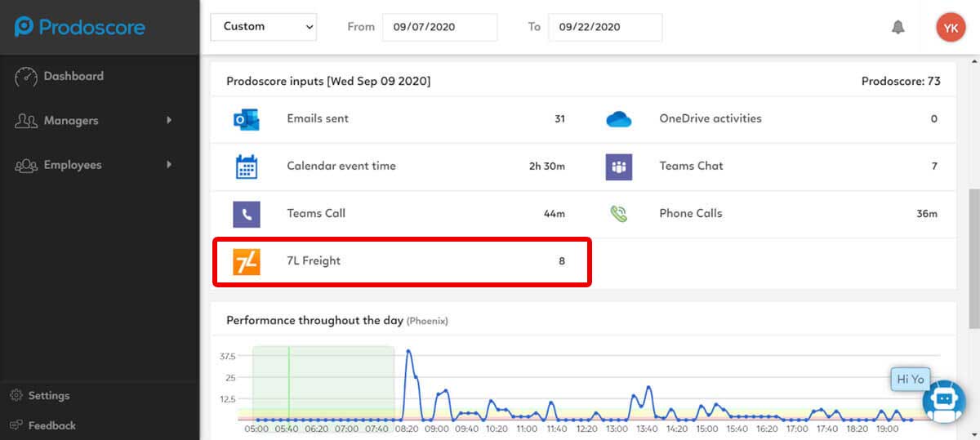980x440 pixels.
Task: Click the green Phone Calls icon
Action: (x=619, y=214)
